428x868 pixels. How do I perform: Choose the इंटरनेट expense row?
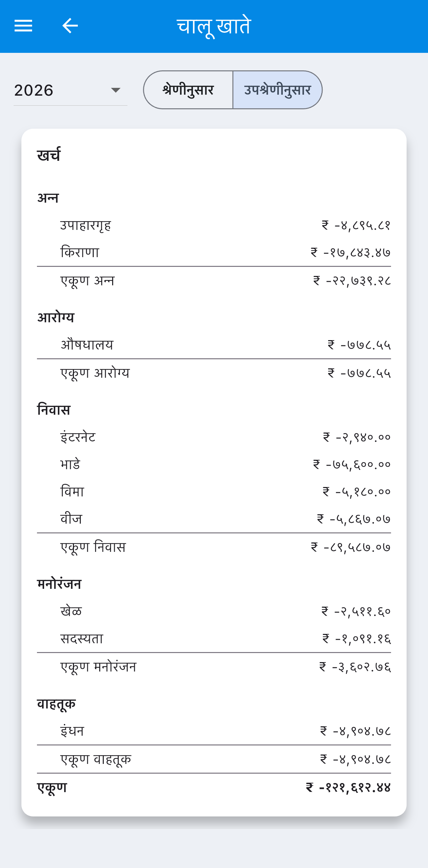[214, 437]
